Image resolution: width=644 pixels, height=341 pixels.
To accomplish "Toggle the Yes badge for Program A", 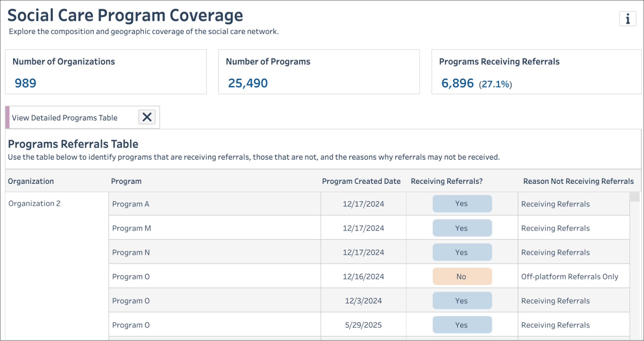I will click(462, 204).
